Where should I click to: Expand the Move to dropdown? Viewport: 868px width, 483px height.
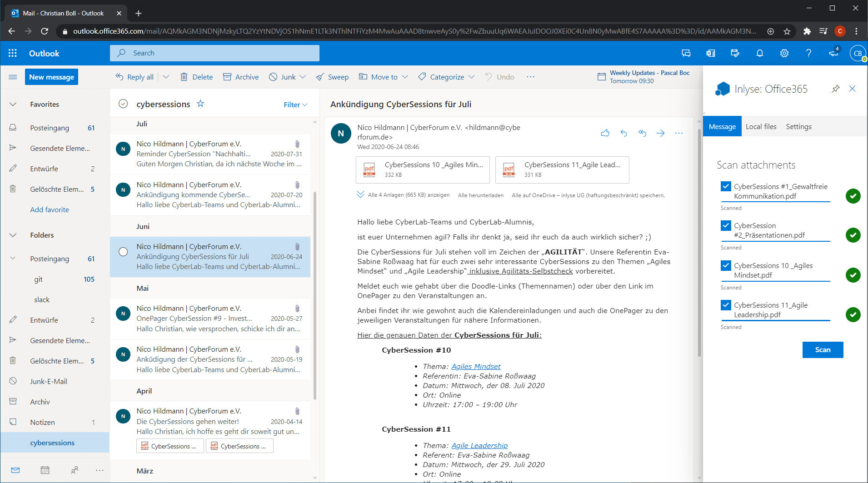tap(405, 77)
